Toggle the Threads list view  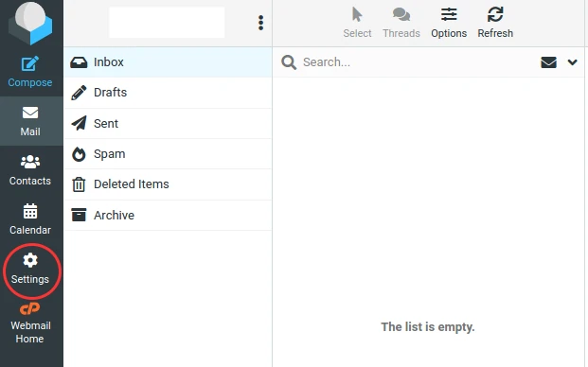(x=401, y=24)
